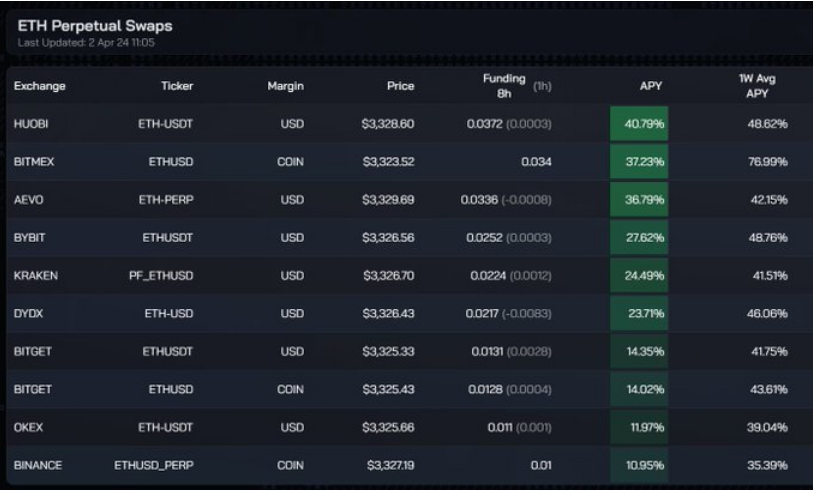Click the price $3,327.19
Screen dimensions: 813x490
coord(390,465)
